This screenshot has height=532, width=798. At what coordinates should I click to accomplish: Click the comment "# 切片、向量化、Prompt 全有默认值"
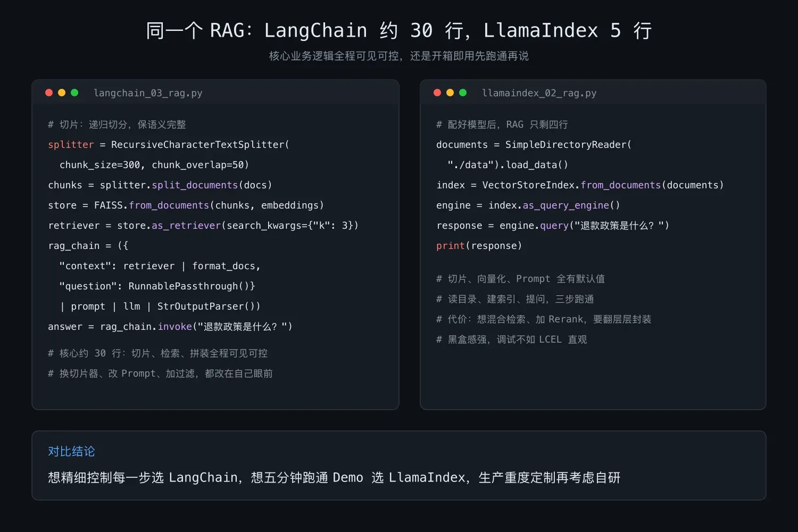click(520, 279)
